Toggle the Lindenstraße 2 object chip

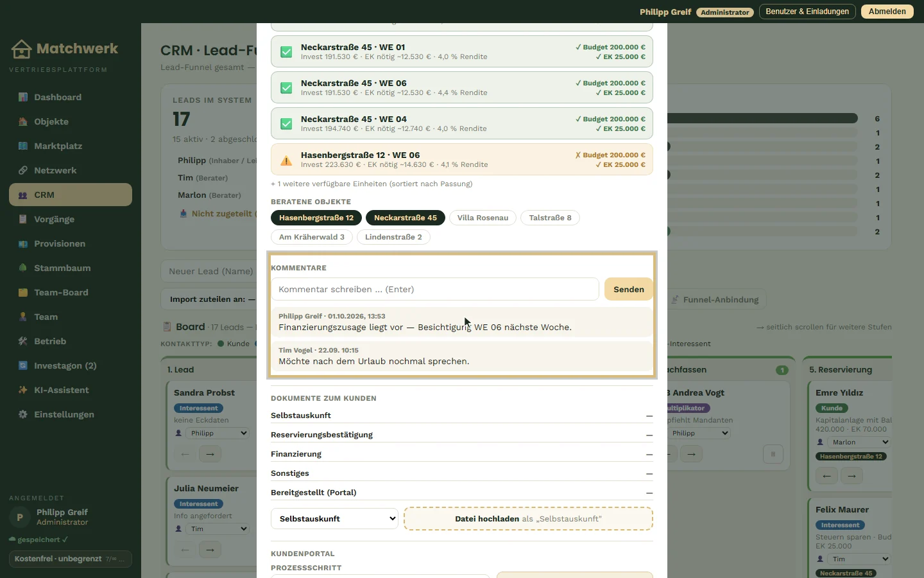click(x=393, y=237)
